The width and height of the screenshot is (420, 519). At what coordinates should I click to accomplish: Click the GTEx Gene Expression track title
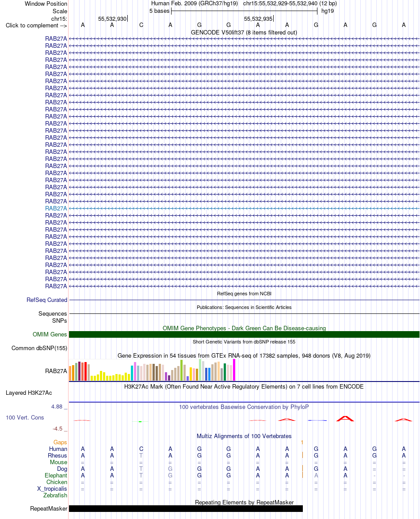coord(244,356)
